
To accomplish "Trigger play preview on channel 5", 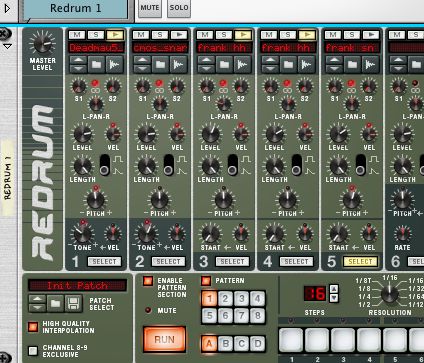I will 371,35.
